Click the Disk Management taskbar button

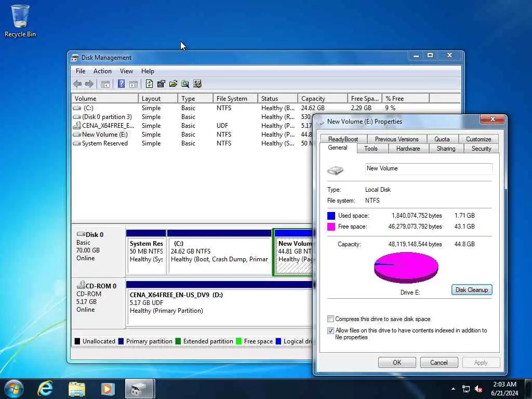click(x=139, y=389)
